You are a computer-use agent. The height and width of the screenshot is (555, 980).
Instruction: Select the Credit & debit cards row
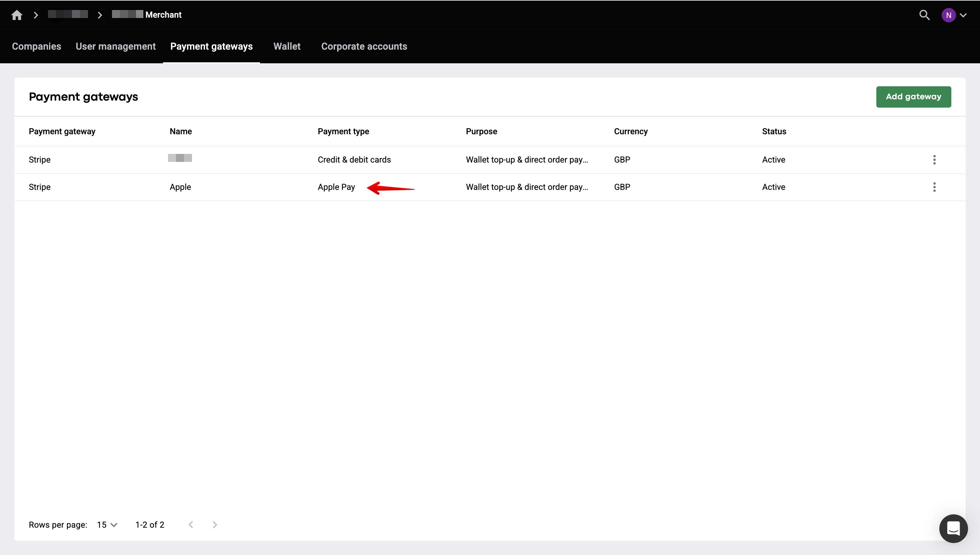tap(354, 160)
